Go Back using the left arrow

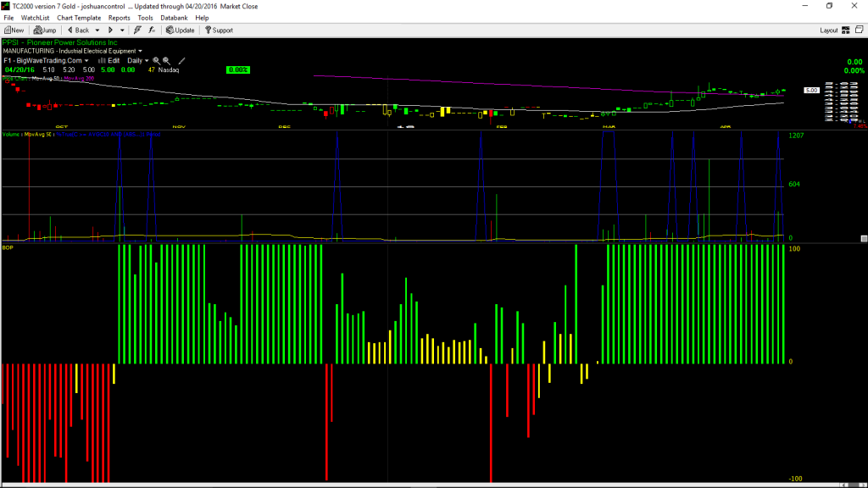click(78, 30)
